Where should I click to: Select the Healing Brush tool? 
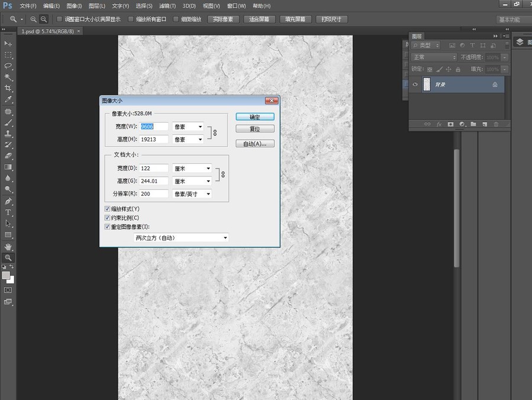tap(8, 112)
